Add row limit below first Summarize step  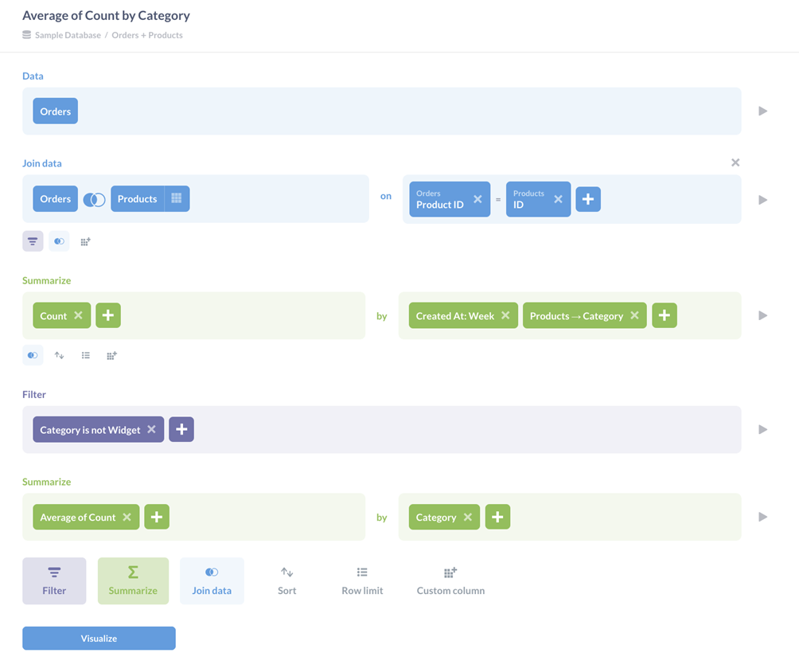point(86,355)
